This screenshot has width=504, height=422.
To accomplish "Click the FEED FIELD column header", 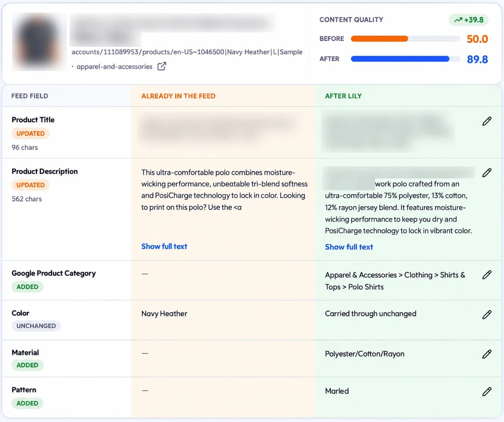I will [30, 96].
